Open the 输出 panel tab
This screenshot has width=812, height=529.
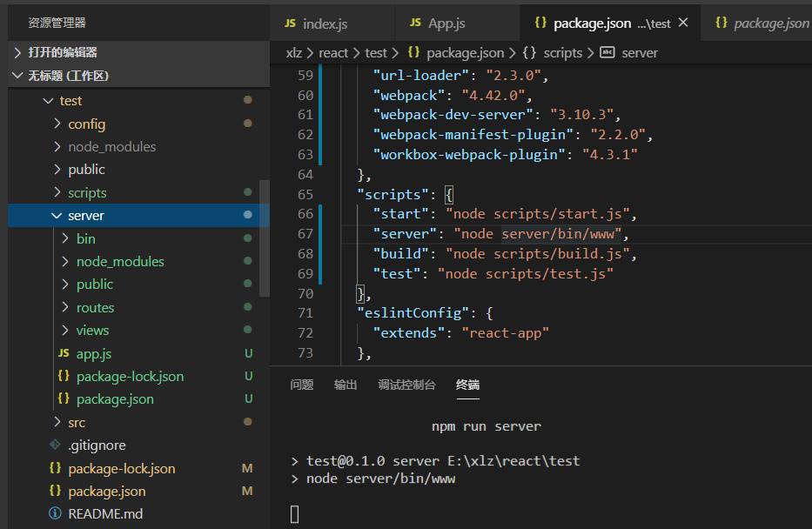click(346, 385)
